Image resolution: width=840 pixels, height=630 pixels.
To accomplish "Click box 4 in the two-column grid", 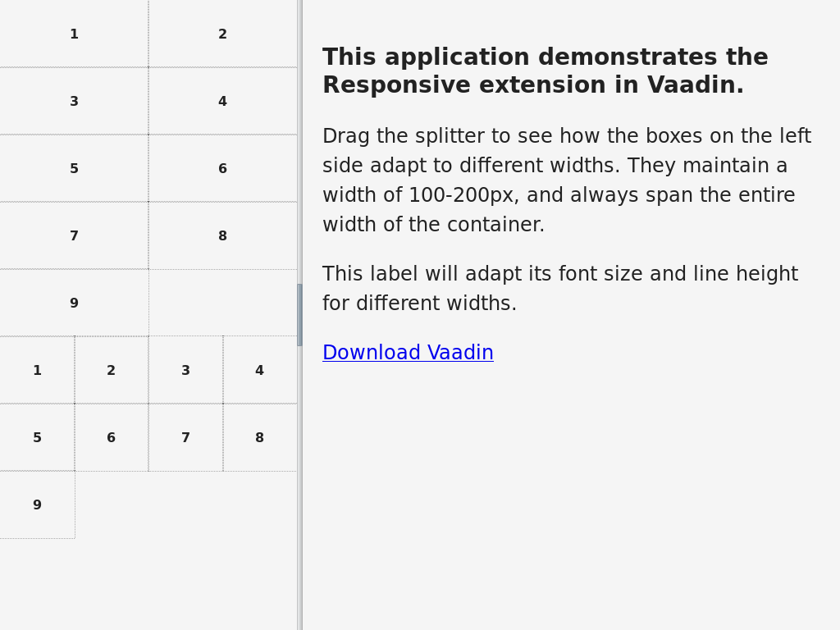I will coord(223,101).
